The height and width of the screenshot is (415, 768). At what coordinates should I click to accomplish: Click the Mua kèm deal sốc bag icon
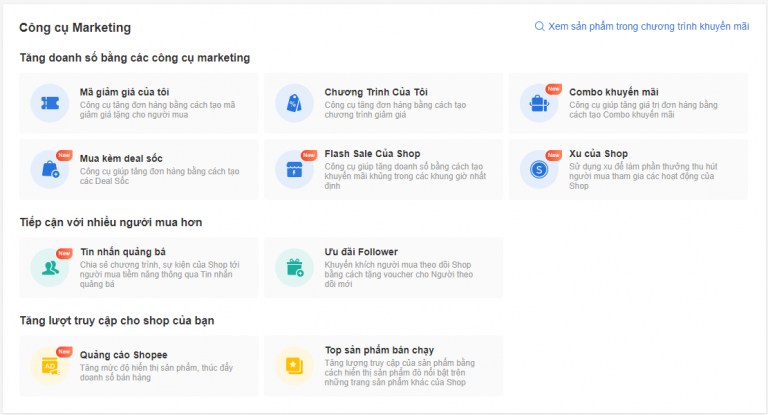click(x=50, y=170)
